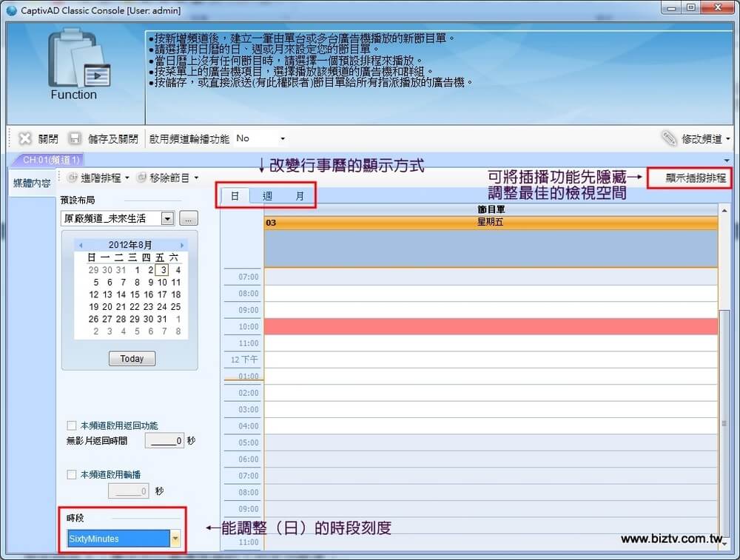The width and height of the screenshot is (740, 560).
Task: Click the 無影片返回時間 seconds input field
Action: (164, 441)
